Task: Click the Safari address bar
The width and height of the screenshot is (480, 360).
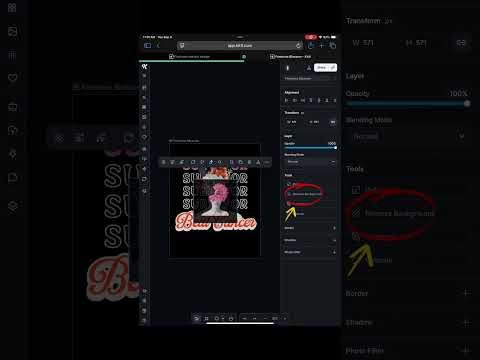Action: click(240, 45)
